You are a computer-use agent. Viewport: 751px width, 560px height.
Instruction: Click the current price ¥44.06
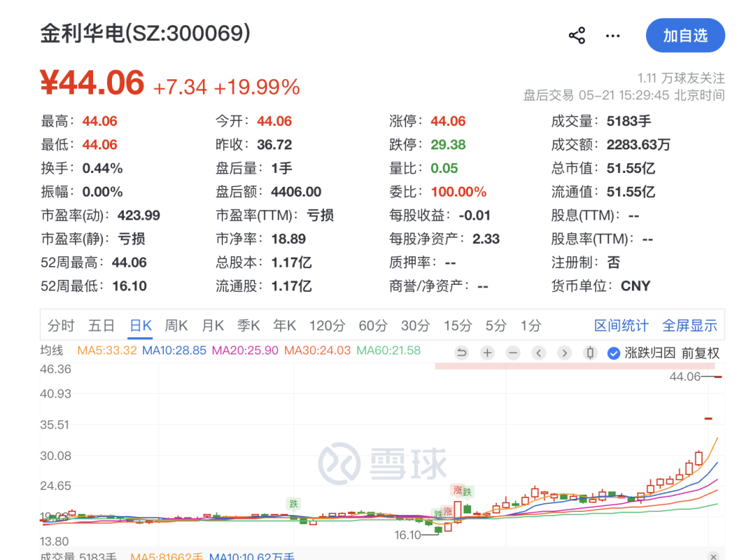click(x=92, y=82)
